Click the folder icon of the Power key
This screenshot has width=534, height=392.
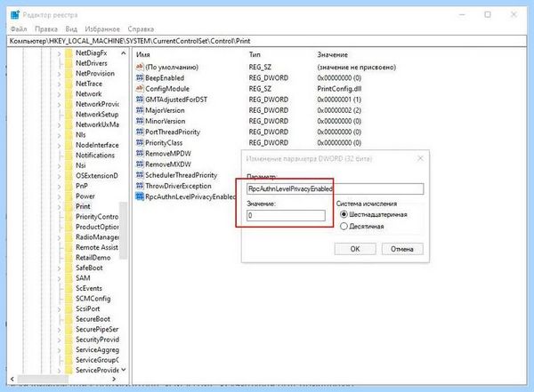[69, 196]
